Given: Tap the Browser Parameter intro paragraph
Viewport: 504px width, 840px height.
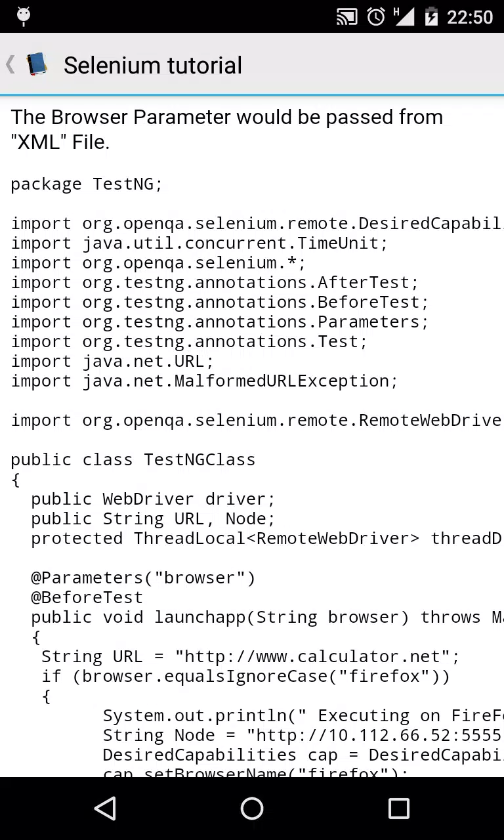Looking at the screenshot, I should pos(227,129).
